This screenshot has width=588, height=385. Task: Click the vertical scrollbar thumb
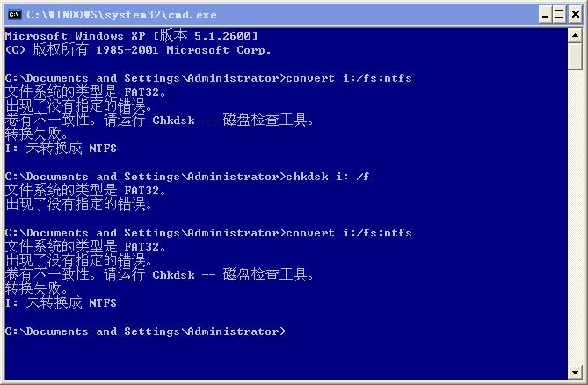575,56
